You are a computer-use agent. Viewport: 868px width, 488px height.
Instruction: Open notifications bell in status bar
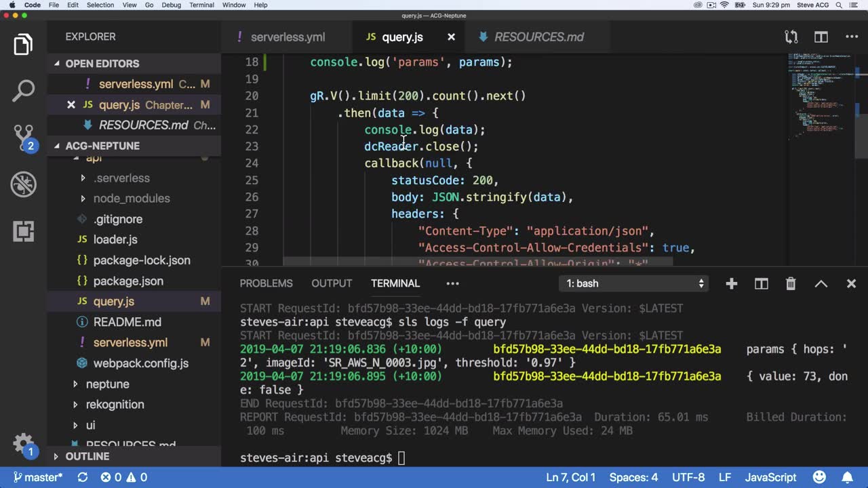(848, 477)
